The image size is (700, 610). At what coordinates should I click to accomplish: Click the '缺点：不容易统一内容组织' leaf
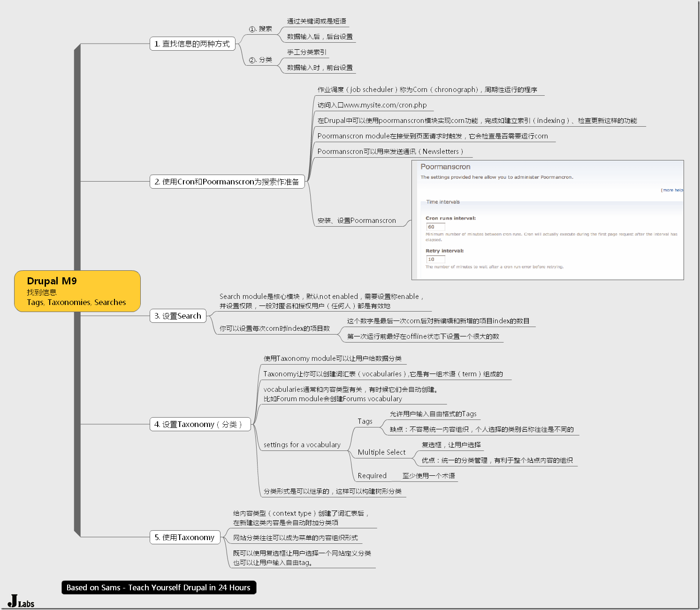482,429
